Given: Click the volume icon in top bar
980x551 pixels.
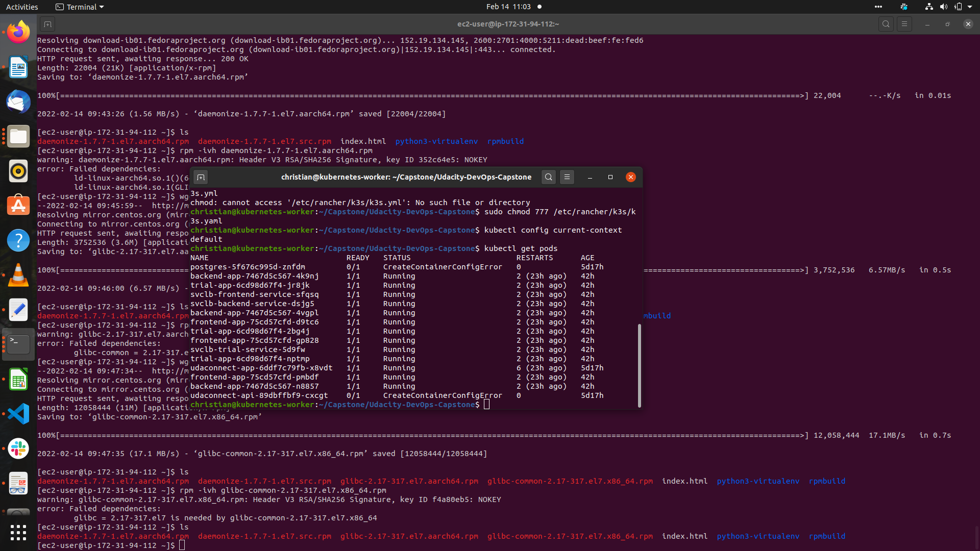Looking at the screenshot, I should click(943, 7).
